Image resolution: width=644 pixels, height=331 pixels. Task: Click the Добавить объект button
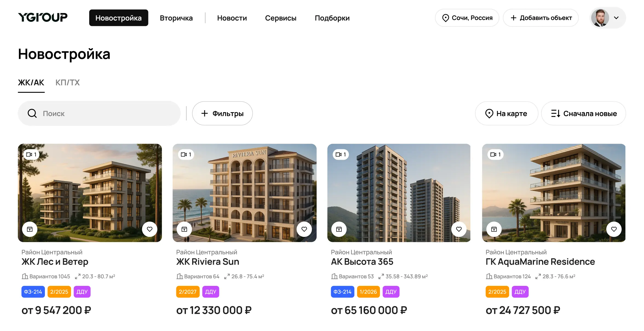[x=541, y=18]
